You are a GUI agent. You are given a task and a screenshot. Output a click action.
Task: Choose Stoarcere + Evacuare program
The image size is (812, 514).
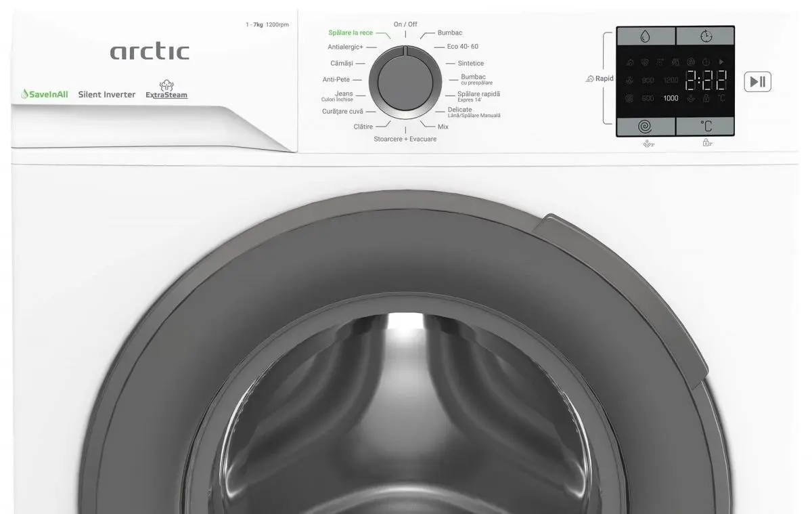[x=405, y=139]
